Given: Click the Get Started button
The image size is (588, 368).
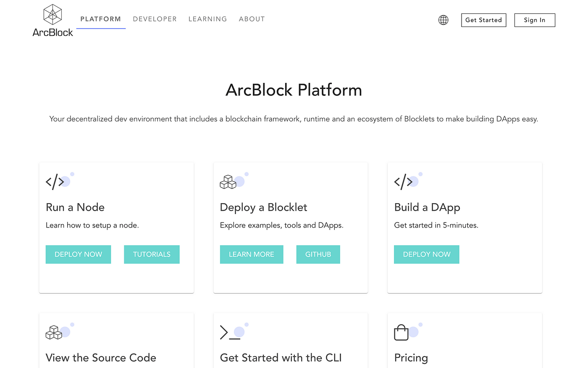Looking at the screenshot, I should point(483,20).
